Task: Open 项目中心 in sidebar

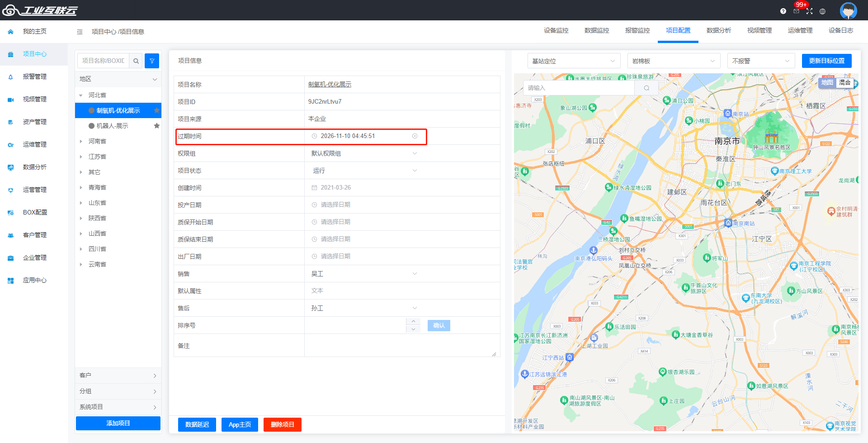Action: (34, 54)
